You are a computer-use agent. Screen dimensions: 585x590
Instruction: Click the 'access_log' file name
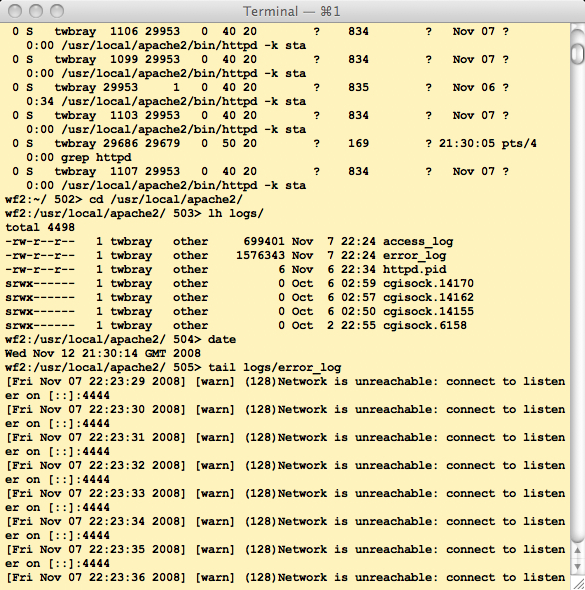[x=418, y=242]
